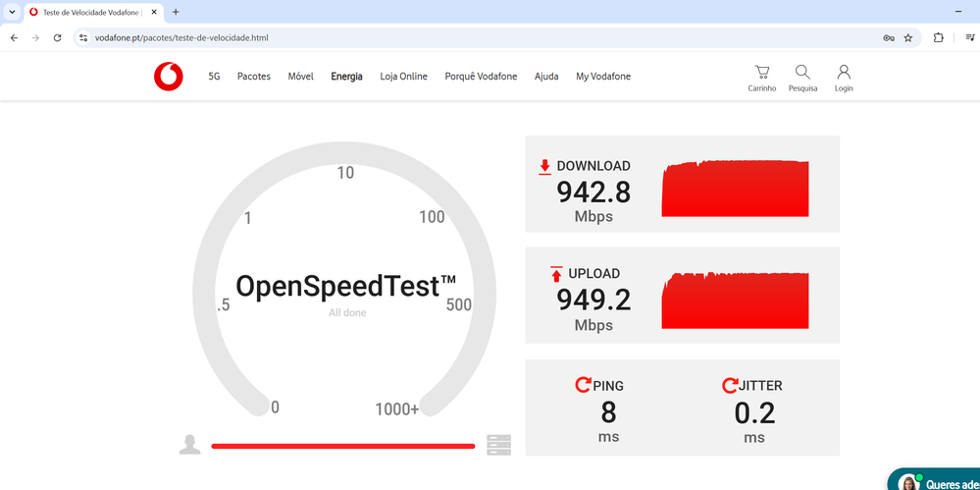Click the Ping refresh icon
The width and height of the screenshot is (980, 490).
click(x=583, y=385)
